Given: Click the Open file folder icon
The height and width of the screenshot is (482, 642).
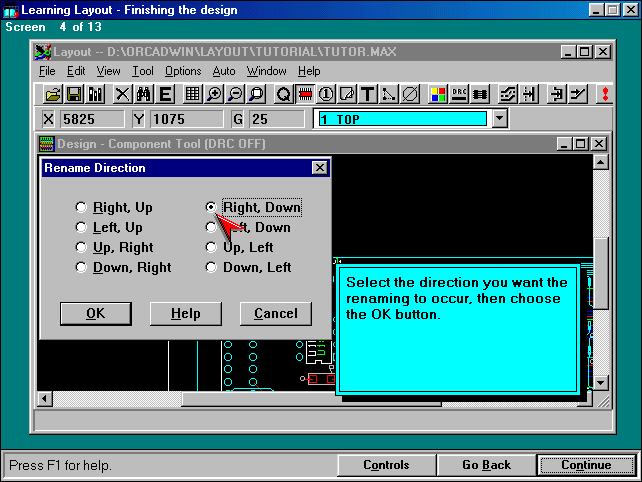Looking at the screenshot, I should [x=54, y=94].
